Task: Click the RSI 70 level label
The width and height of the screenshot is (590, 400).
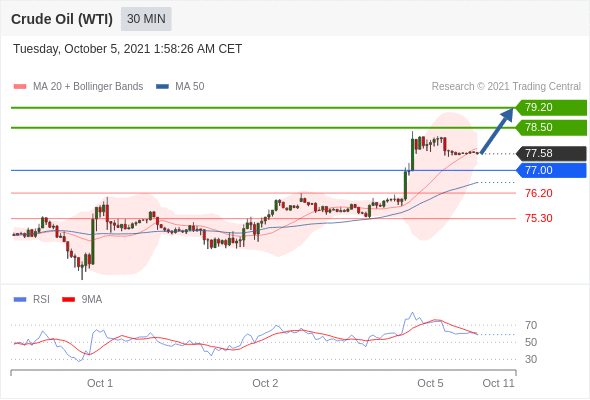Action: click(531, 325)
